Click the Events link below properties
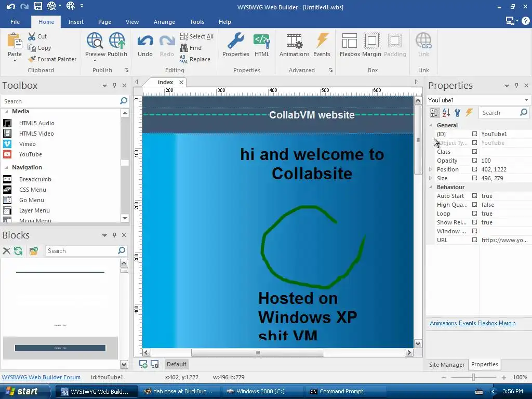 pos(467,323)
